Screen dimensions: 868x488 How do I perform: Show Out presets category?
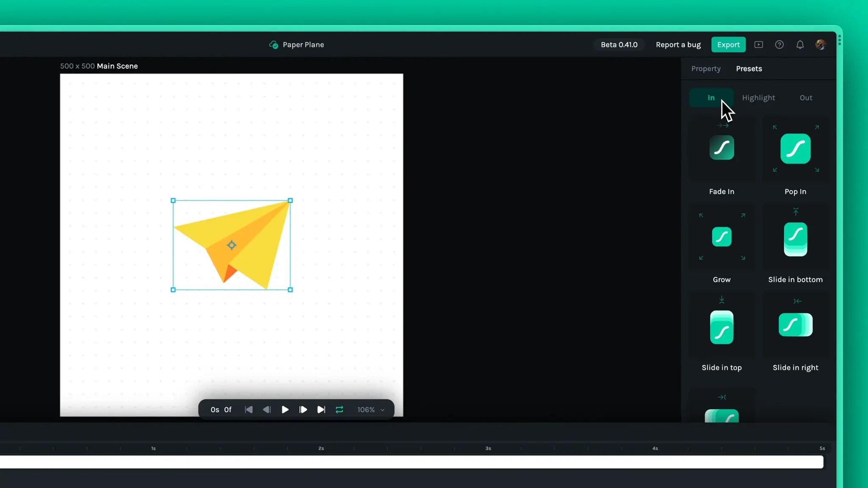point(806,98)
